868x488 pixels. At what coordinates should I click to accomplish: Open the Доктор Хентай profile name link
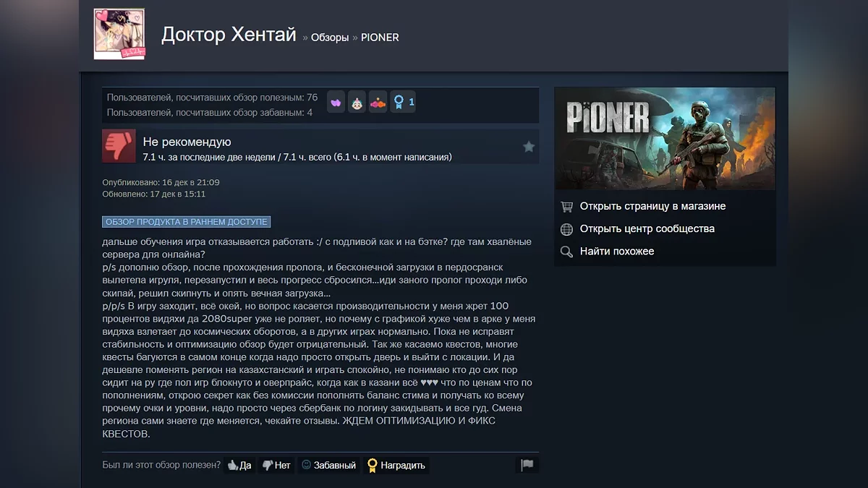click(229, 35)
